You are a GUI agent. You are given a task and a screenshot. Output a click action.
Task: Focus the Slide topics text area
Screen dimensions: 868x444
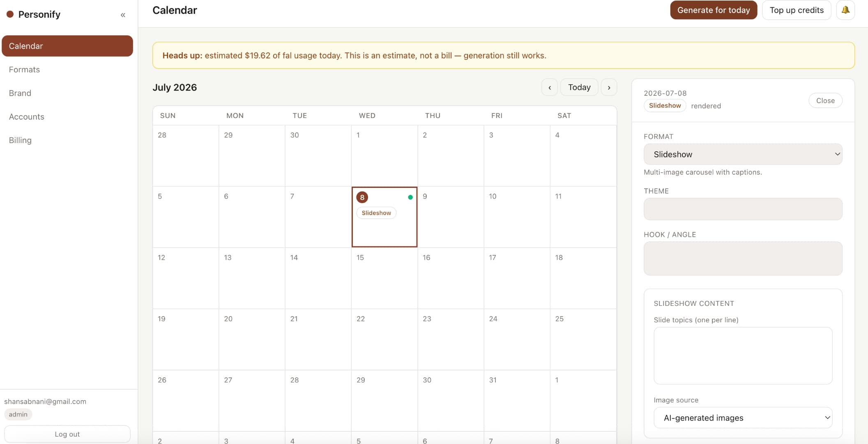click(743, 356)
